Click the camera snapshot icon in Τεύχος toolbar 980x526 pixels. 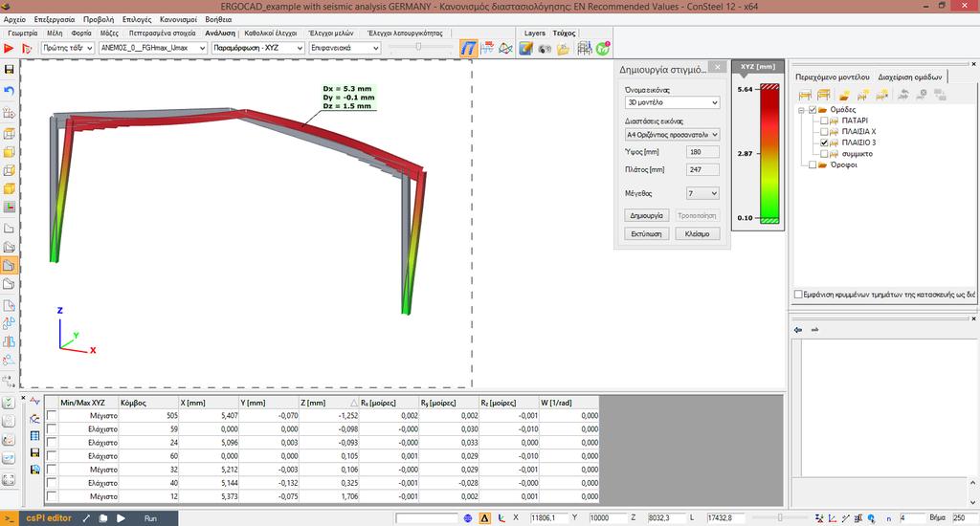click(545, 49)
